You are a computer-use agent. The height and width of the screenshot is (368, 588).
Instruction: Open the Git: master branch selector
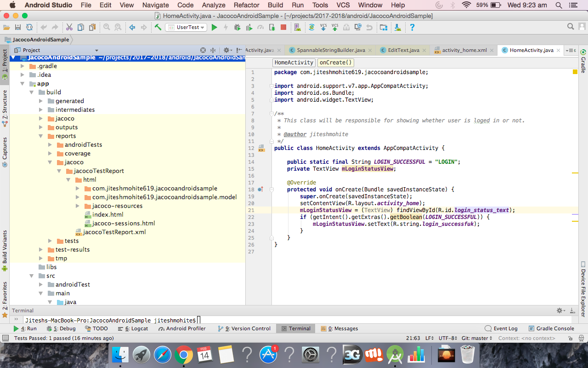pyautogui.click(x=477, y=338)
